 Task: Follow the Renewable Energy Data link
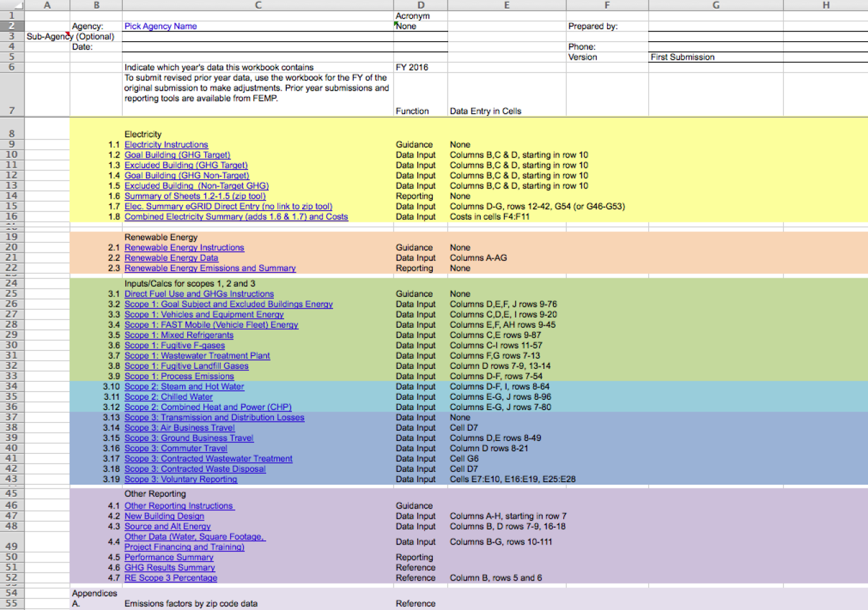pyautogui.click(x=171, y=258)
